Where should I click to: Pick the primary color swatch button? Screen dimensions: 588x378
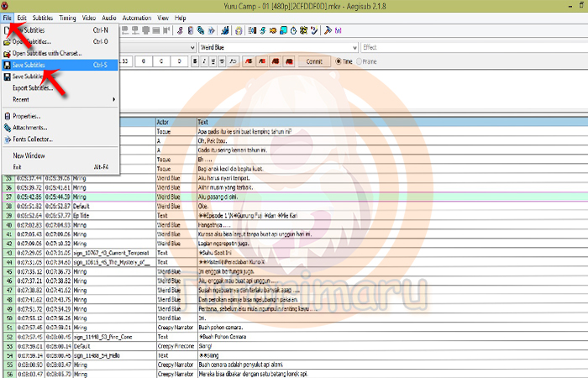(249, 61)
